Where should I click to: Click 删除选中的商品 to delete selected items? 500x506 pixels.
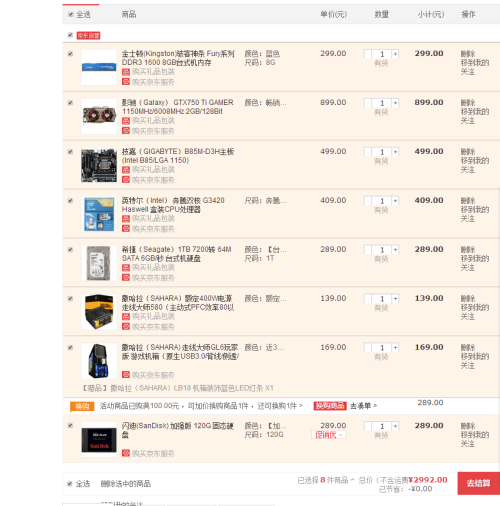click(126, 484)
